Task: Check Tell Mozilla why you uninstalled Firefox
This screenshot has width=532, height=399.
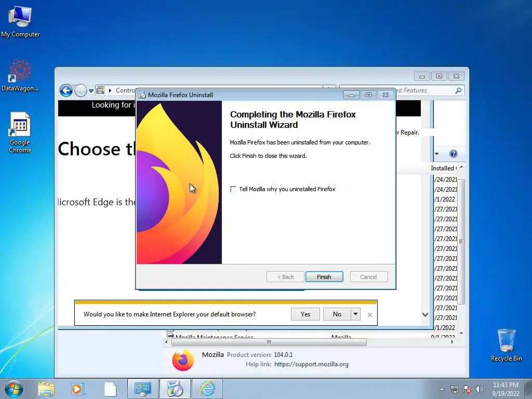Action: point(233,189)
